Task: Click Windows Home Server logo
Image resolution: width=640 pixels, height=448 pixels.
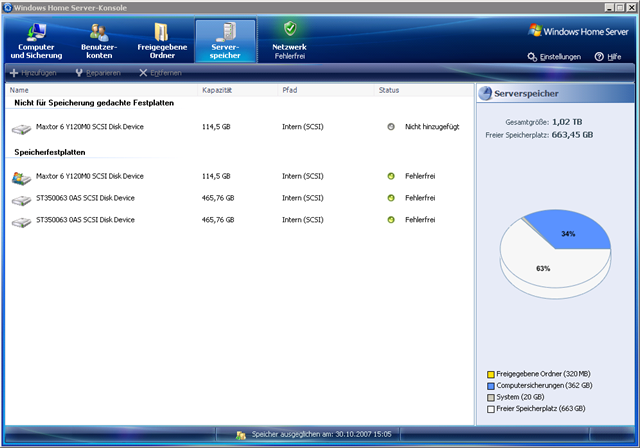Action: pos(578,31)
